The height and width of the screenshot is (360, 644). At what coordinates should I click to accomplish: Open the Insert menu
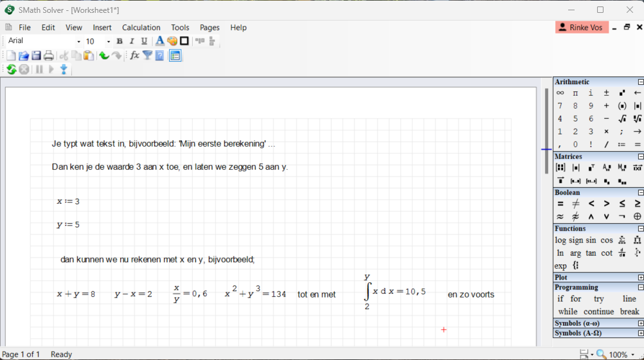point(102,28)
